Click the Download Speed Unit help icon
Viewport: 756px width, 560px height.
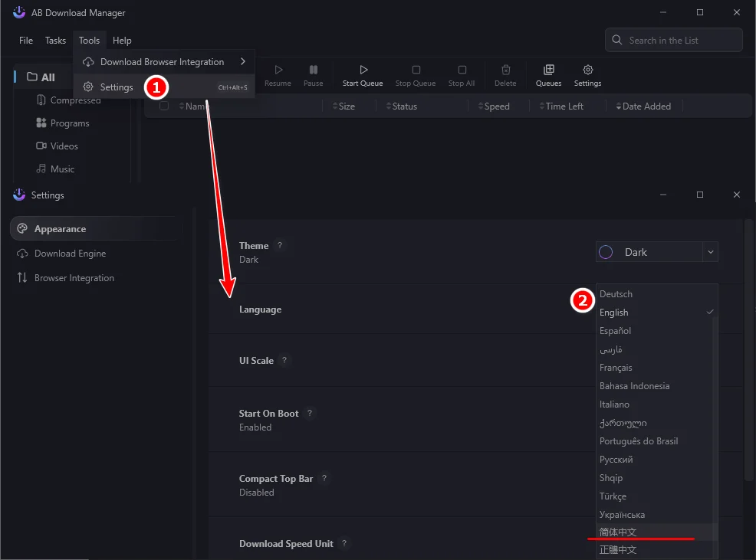pos(344,543)
